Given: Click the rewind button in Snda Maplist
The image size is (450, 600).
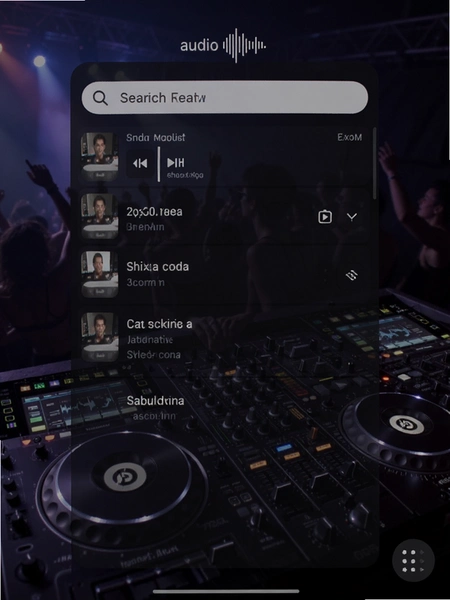Looking at the screenshot, I should click(140, 163).
